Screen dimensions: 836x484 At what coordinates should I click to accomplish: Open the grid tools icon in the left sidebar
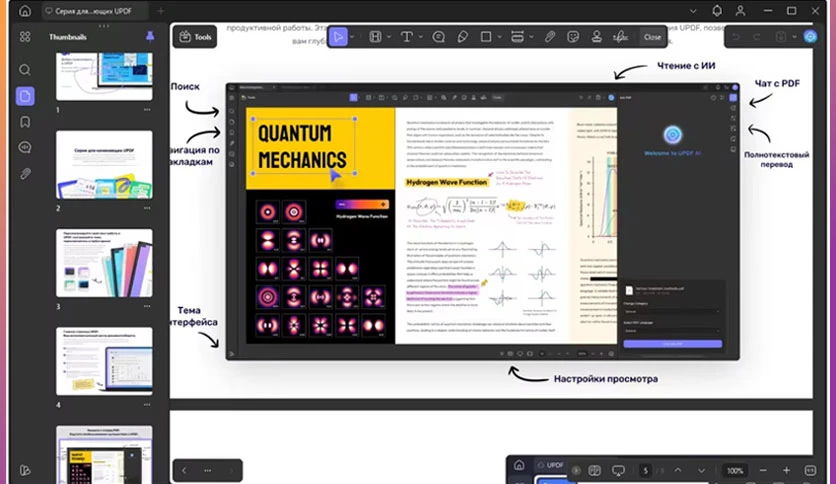25,36
